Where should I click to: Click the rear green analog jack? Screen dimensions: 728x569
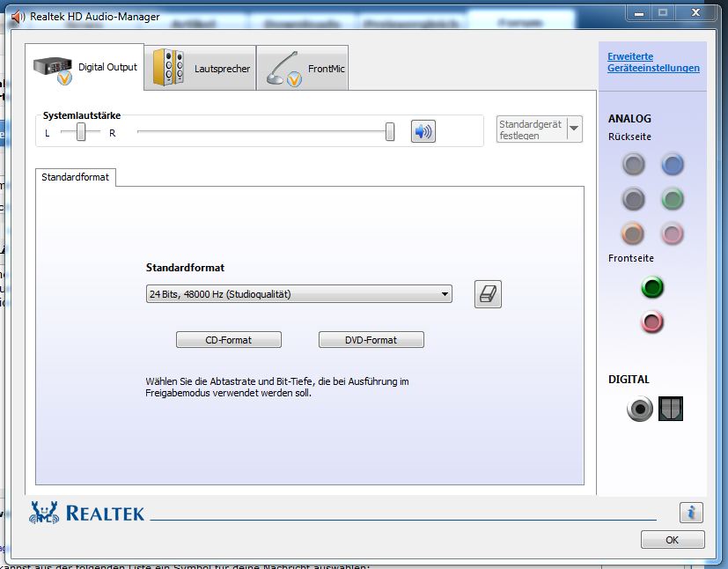pos(672,199)
